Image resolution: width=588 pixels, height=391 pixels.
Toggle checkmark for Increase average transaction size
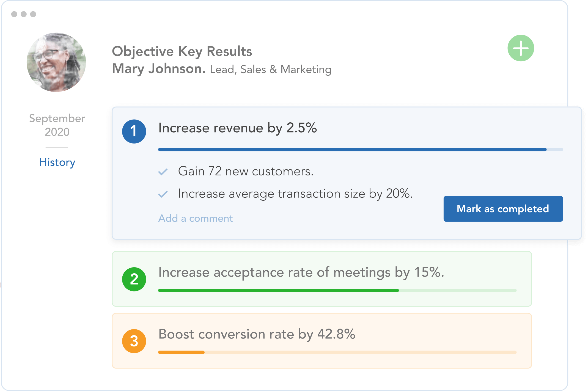click(x=163, y=194)
